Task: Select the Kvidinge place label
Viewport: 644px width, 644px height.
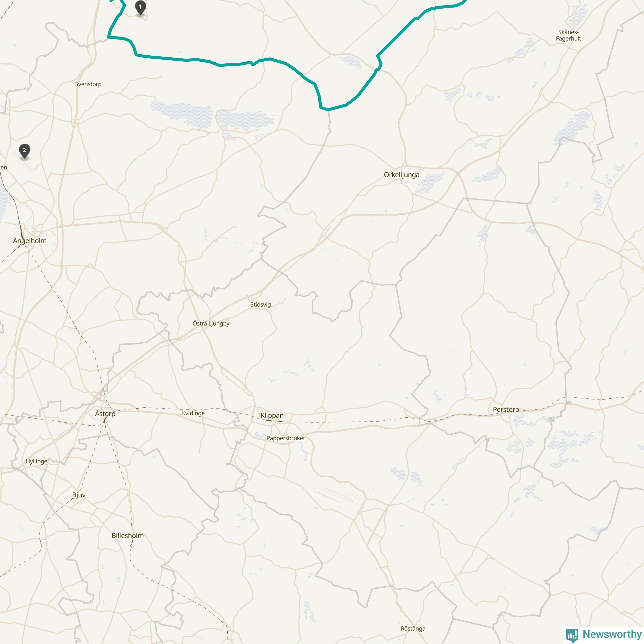Action: click(193, 413)
